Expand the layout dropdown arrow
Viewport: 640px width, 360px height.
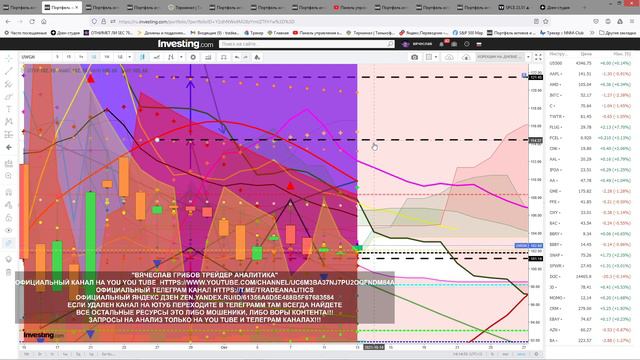436,57
